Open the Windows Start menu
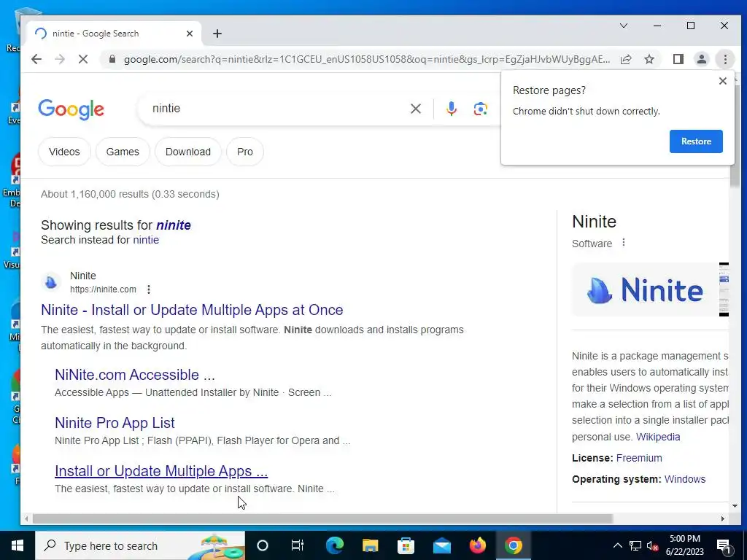The image size is (747, 560). point(18,545)
